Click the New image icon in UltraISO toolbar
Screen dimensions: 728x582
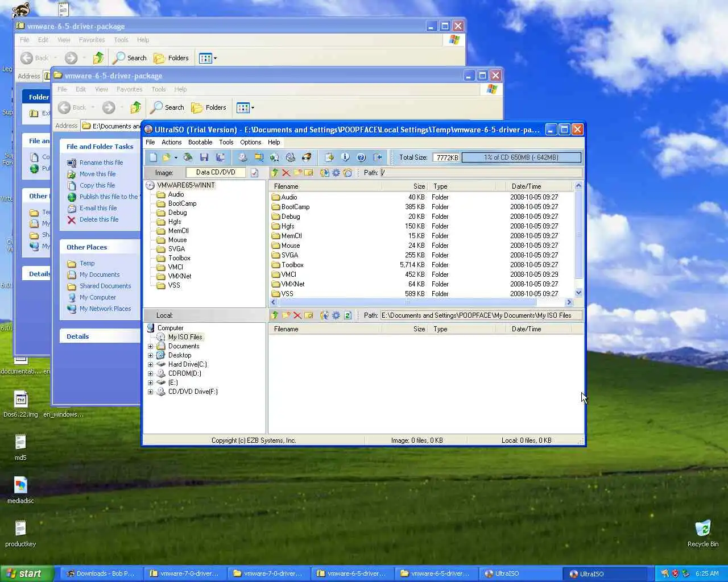(x=153, y=157)
